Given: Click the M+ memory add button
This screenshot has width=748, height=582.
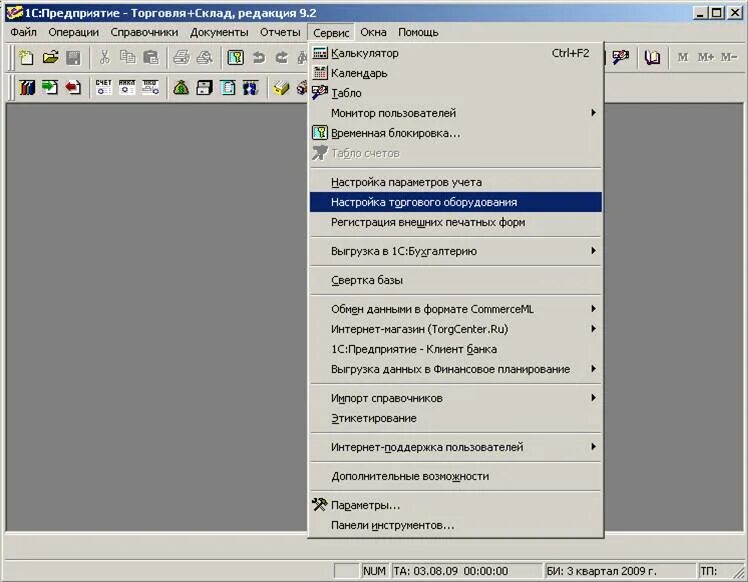Looking at the screenshot, I should (x=706, y=58).
